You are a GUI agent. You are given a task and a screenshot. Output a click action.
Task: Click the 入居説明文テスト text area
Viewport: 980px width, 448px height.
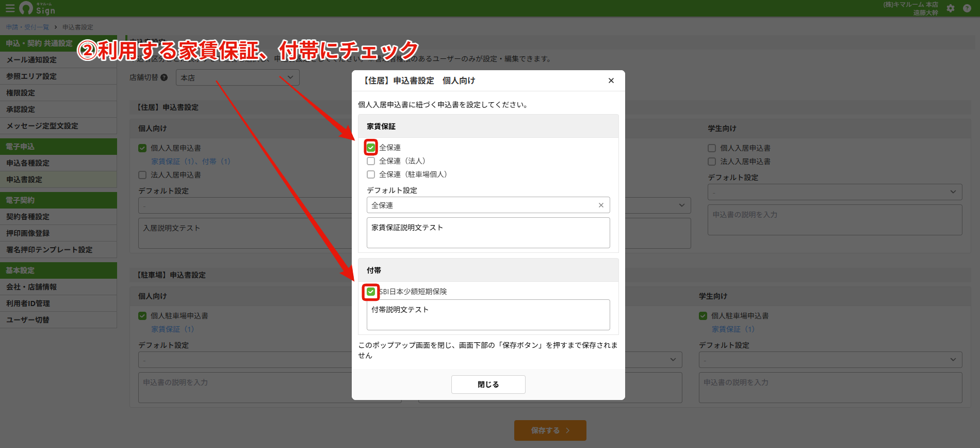[x=245, y=233]
